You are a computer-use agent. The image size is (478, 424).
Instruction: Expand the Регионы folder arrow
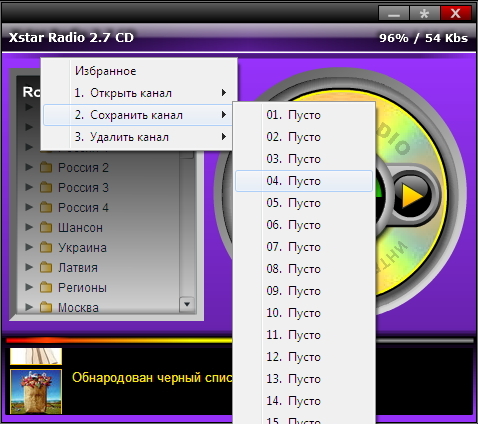[x=29, y=287]
